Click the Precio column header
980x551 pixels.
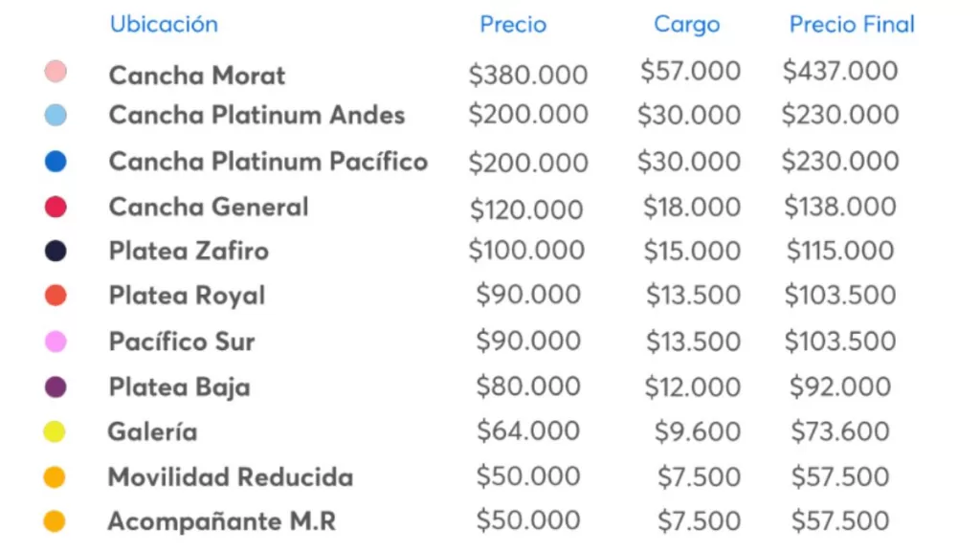[x=513, y=25]
